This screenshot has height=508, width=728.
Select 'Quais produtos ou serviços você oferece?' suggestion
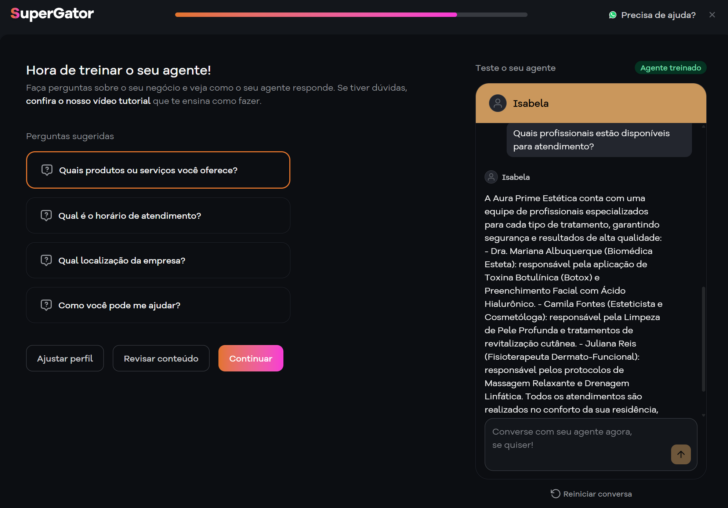(x=158, y=170)
